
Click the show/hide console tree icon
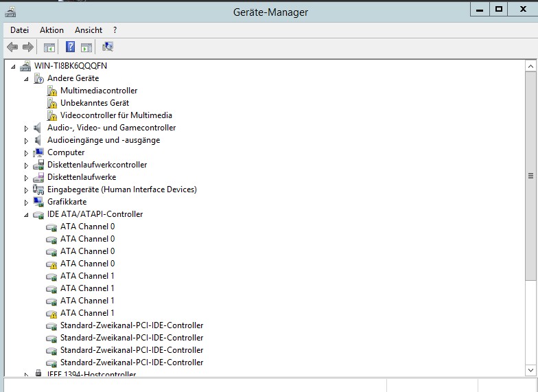(x=49, y=47)
